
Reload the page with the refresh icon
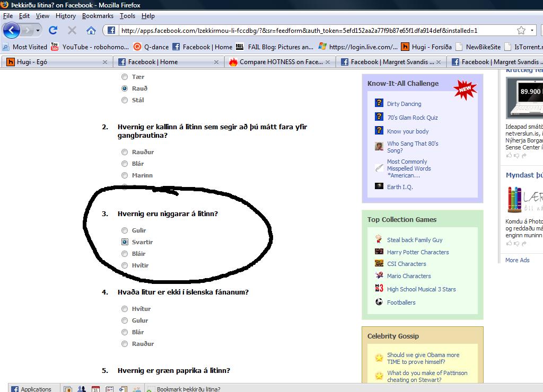(x=53, y=30)
